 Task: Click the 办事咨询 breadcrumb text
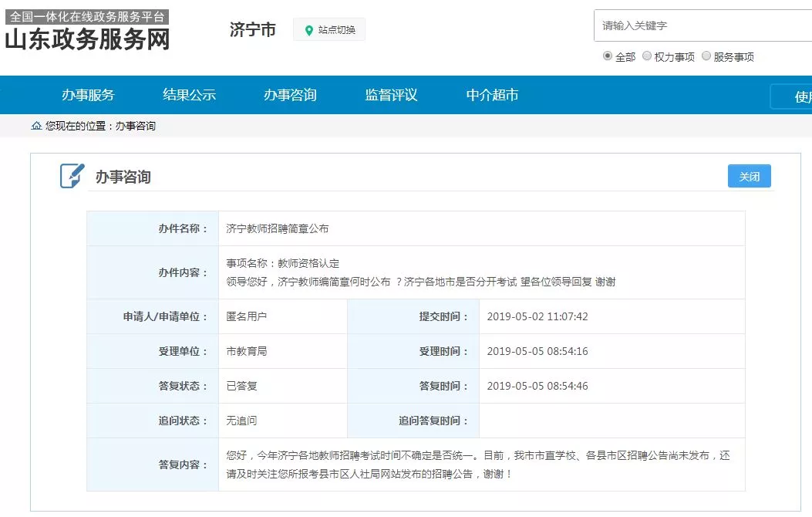coord(135,126)
